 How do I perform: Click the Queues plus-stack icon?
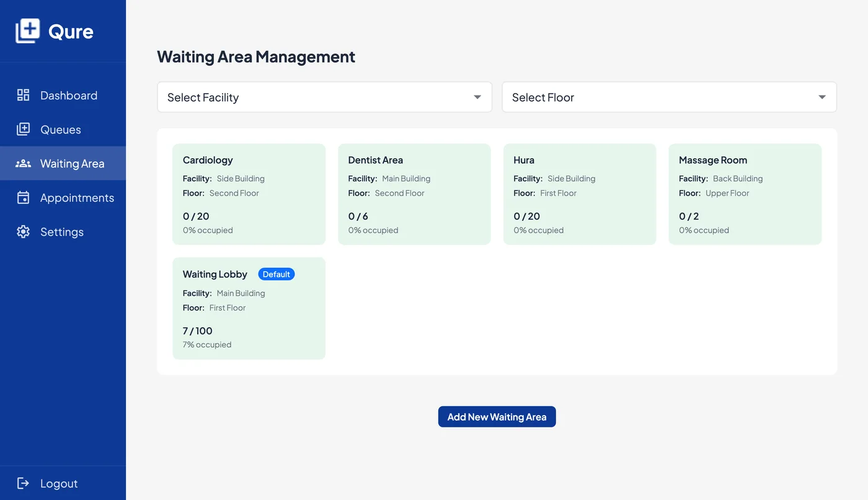(x=23, y=129)
